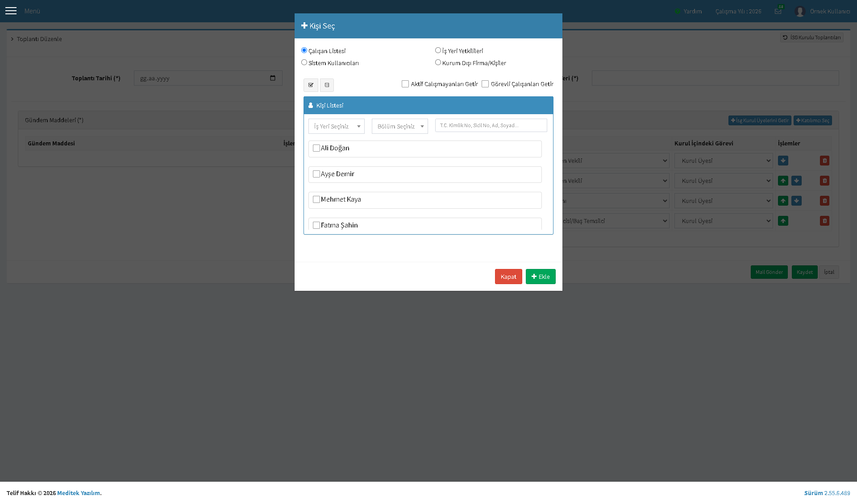Click the Mail Gönder button
This screenshot has height=504, width=857.
click(769, 272)
